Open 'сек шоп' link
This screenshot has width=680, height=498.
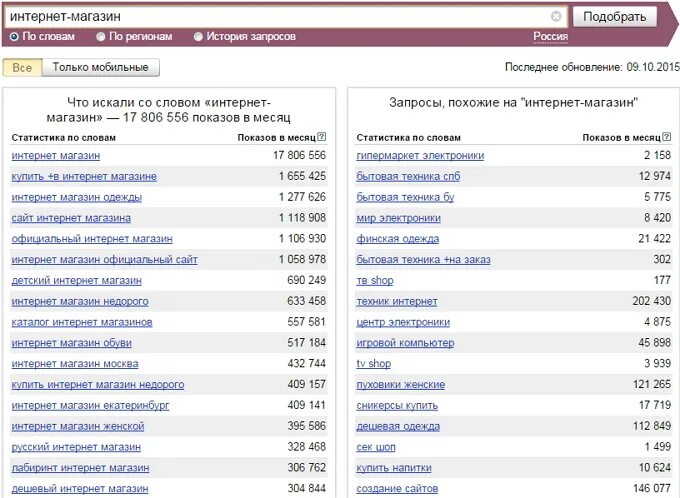click(376, 447)
